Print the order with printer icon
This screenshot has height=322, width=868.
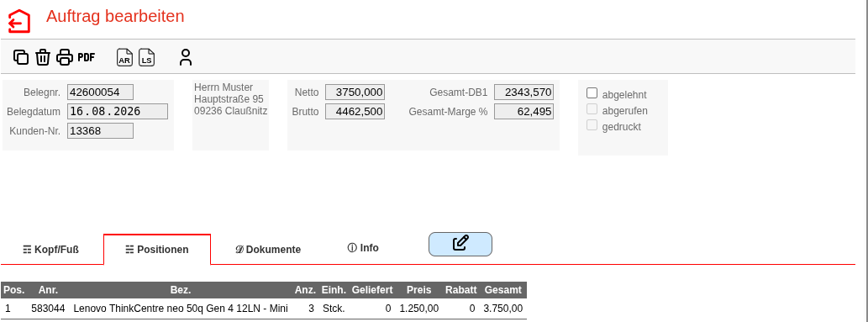point(65,57)
